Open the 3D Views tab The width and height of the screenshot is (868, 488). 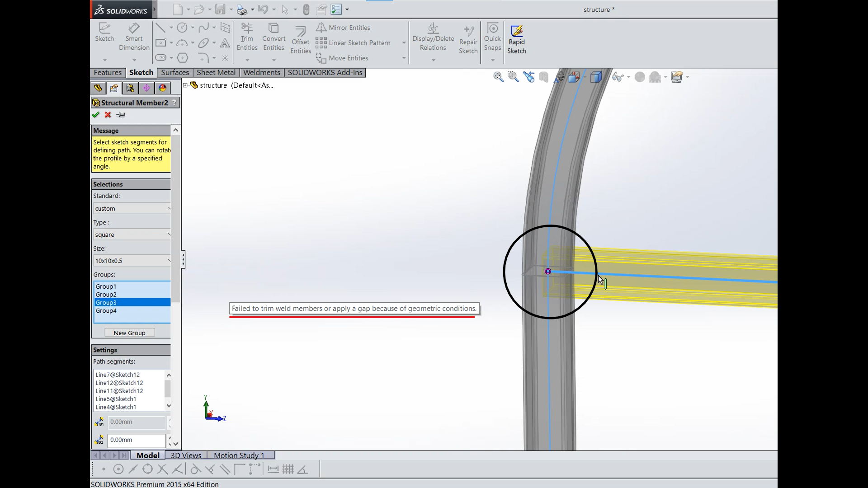186,455
